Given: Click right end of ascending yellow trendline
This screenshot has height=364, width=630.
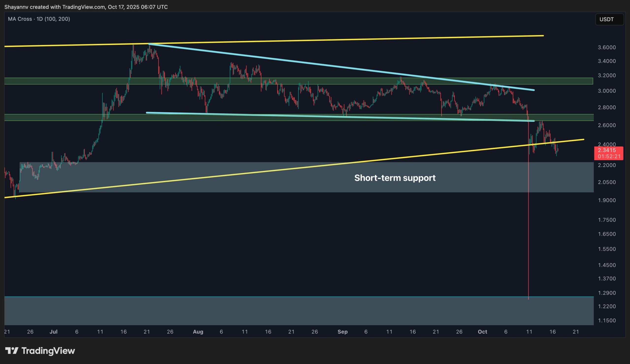Looking at the screenshot, I should click(x=583, y=139).
